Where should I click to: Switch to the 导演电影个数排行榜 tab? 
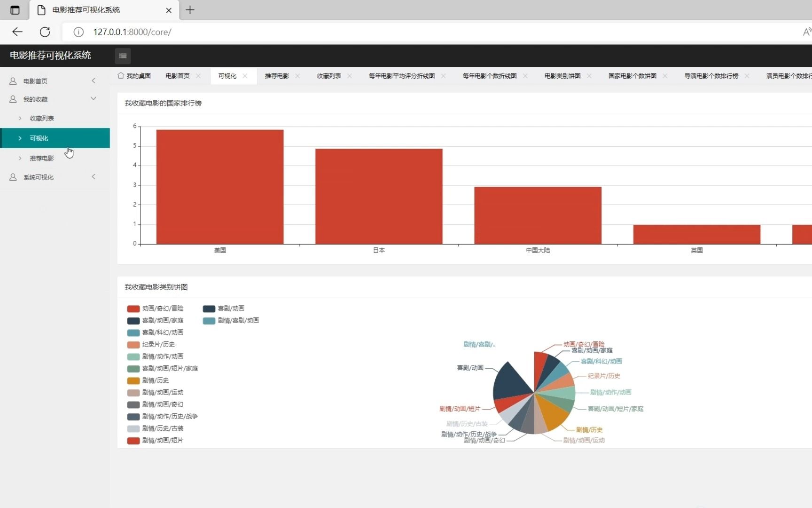711,76
